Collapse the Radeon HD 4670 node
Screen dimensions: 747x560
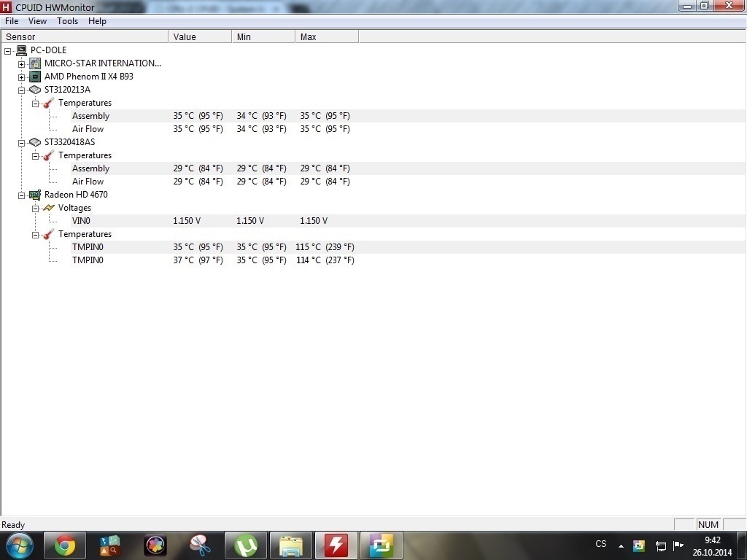point(21,195)
